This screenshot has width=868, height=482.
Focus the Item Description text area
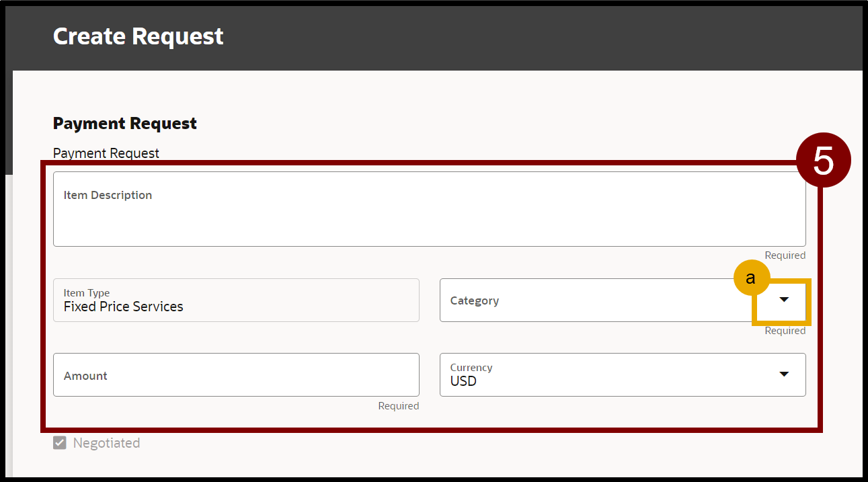pyautogui.click(x=429, y=218)
